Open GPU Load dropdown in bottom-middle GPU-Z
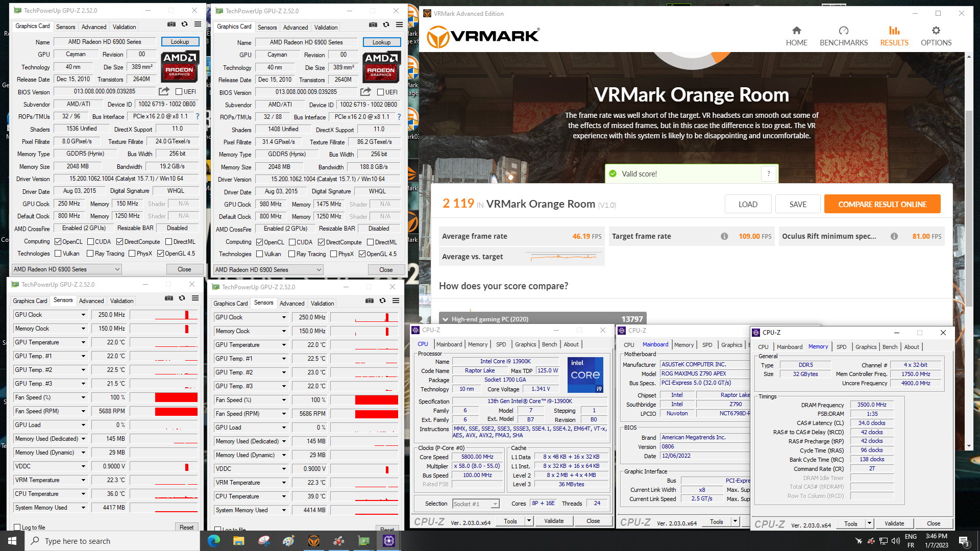 click(284, 428)
